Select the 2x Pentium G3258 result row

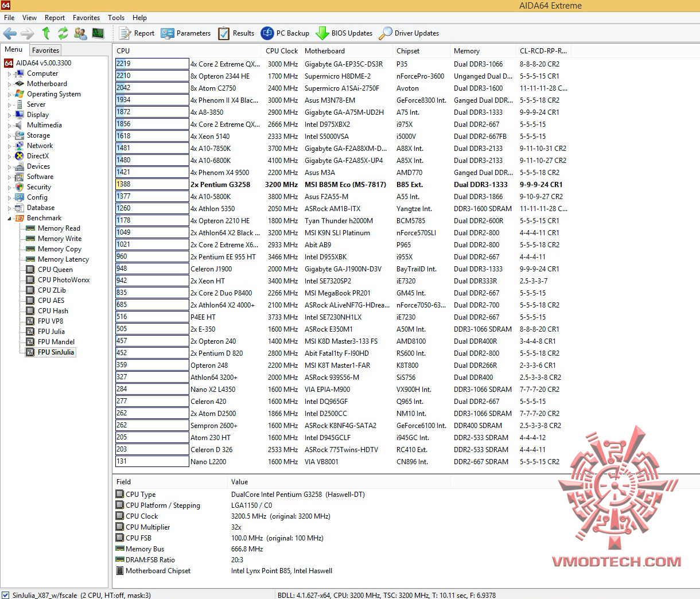[343, 185]
